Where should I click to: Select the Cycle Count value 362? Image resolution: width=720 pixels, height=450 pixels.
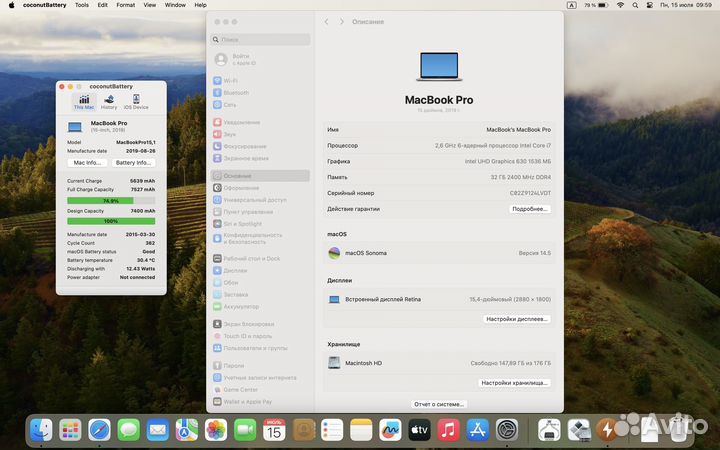(x=150, y=243)
